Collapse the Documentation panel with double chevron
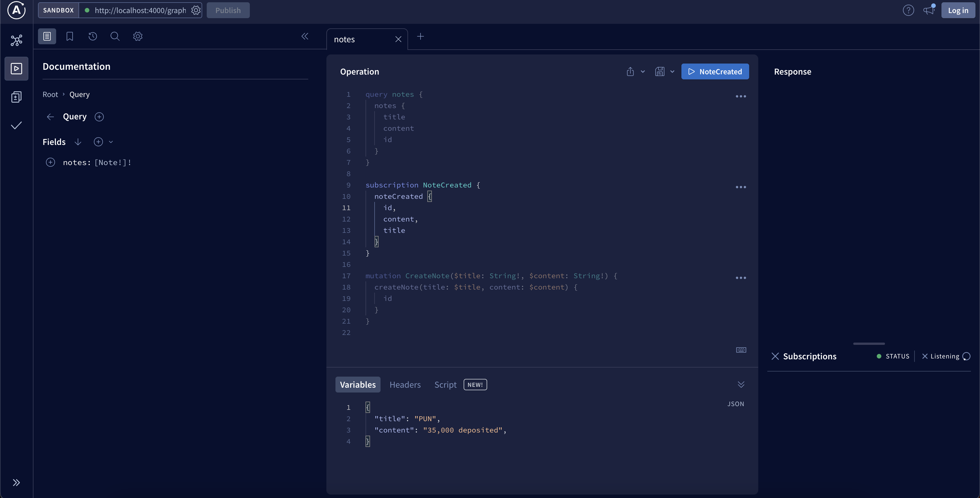Viewport: 980px width, 498px height. [x=305, y=37]
